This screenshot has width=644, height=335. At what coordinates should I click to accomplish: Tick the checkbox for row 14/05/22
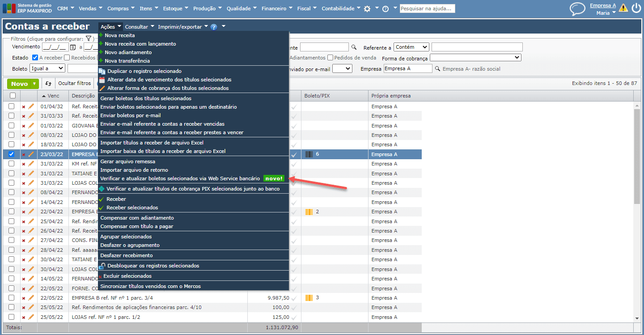12,279
